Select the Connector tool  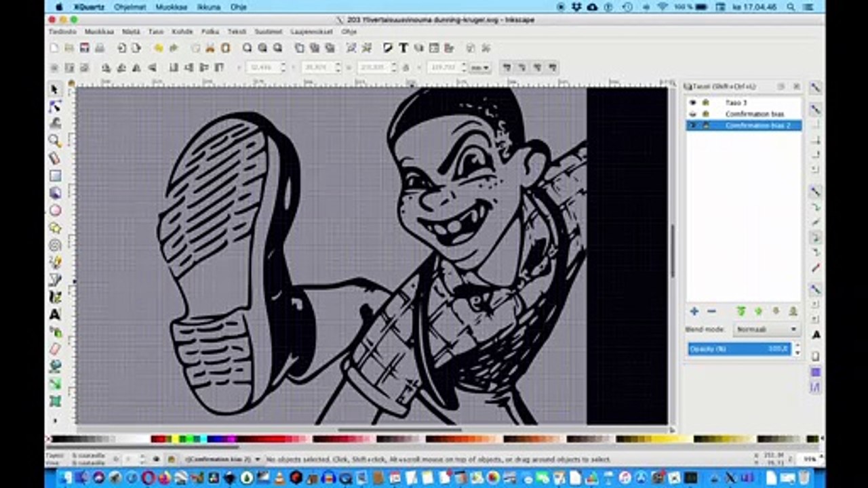(x=55, y=401)
